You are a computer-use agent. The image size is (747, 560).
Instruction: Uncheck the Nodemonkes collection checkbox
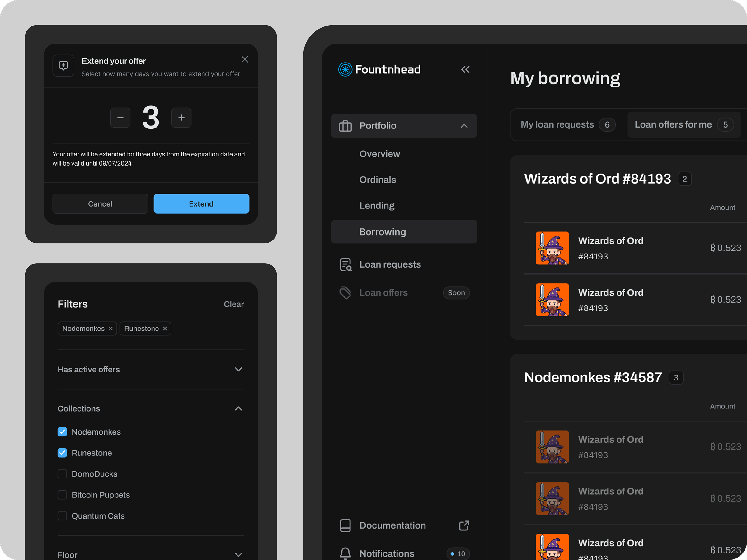click(62, 432)
